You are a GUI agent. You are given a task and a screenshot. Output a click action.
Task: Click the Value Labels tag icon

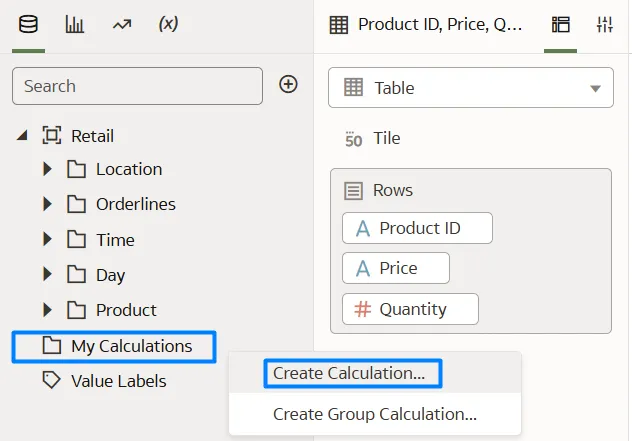(50, 380)
